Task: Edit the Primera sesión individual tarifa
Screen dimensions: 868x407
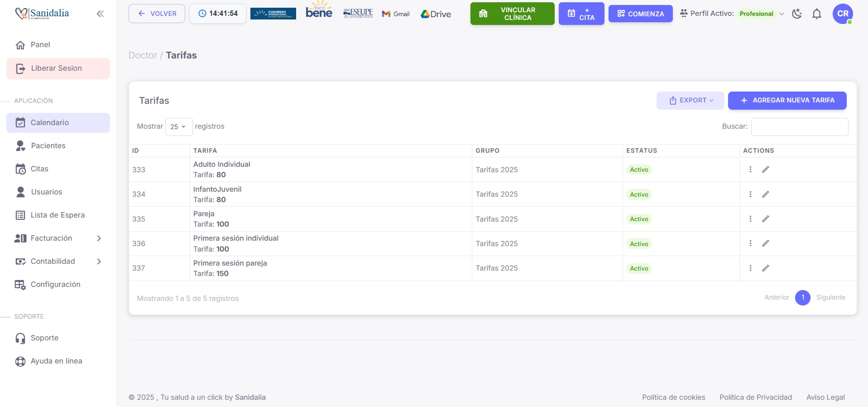Action: coord(766,243)
